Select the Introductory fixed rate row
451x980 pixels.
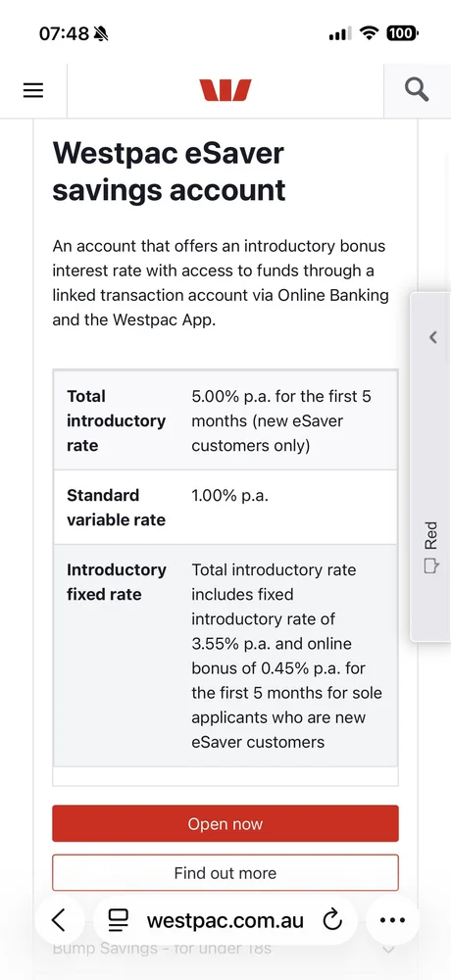pos(225,656)
